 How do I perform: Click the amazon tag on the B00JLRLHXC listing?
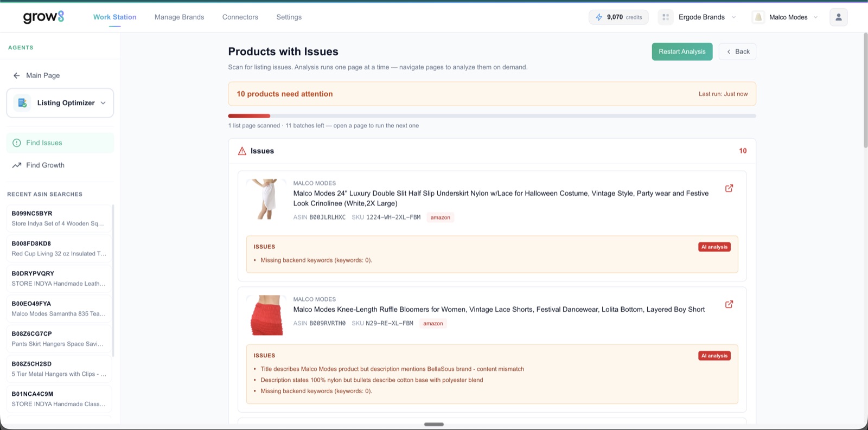coord(440,217)
